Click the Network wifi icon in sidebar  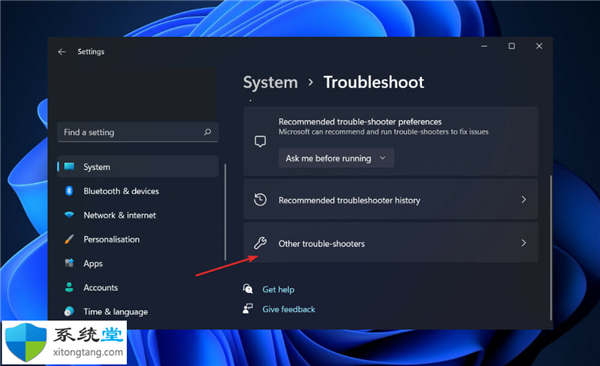(x=69, y=215)
